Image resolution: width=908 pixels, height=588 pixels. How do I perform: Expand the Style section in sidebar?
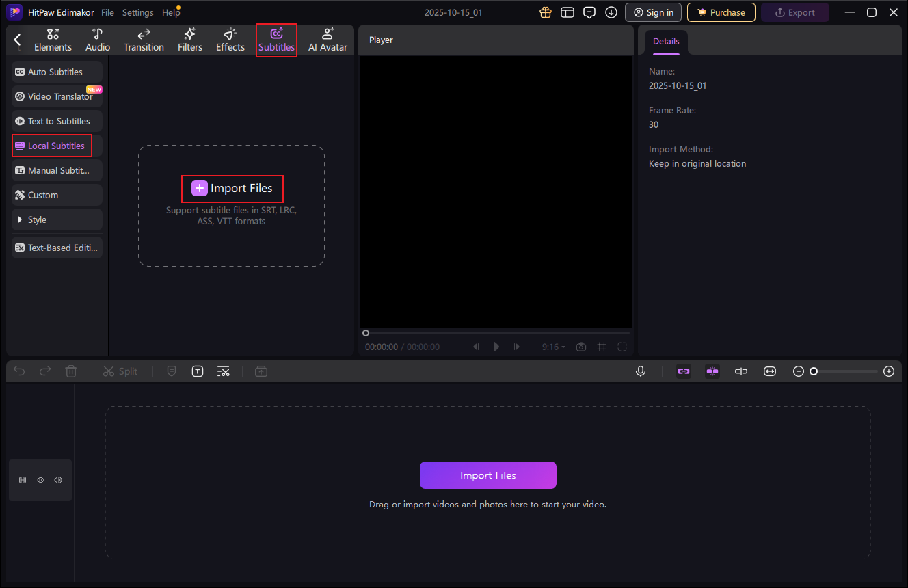pyautogui.click(x=57, y=219)
